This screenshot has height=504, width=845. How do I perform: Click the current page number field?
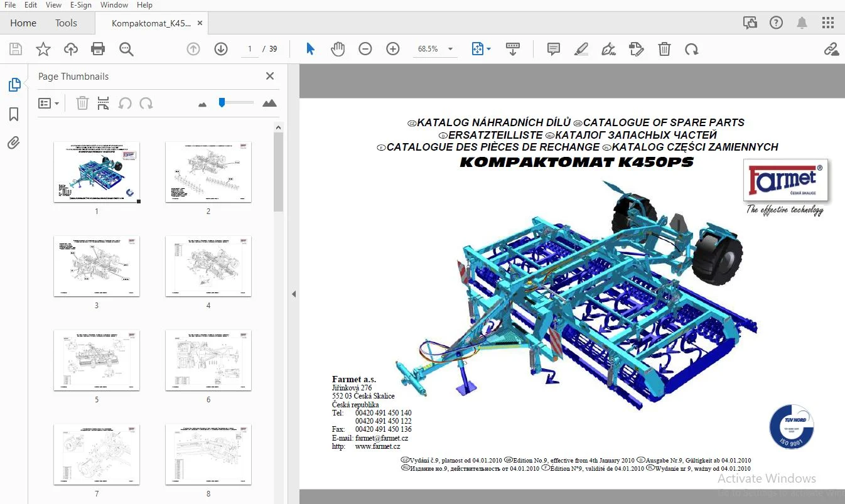pos(250,49)
